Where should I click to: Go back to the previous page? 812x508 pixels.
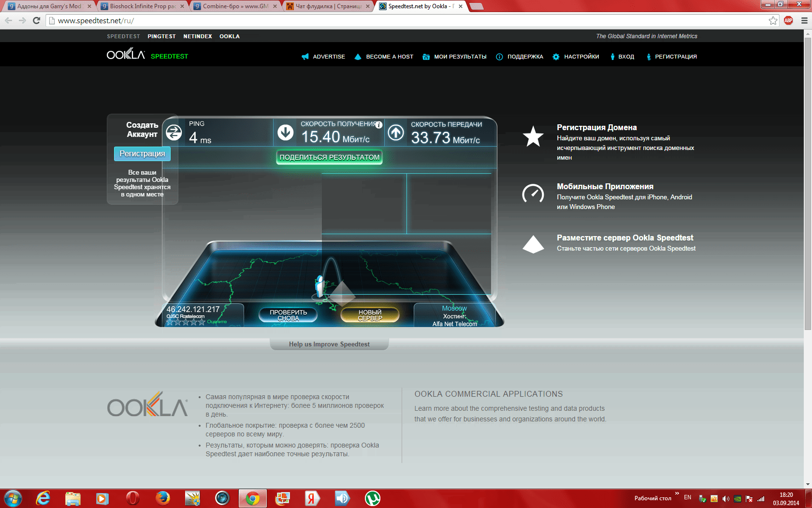[x=8, y=20]
